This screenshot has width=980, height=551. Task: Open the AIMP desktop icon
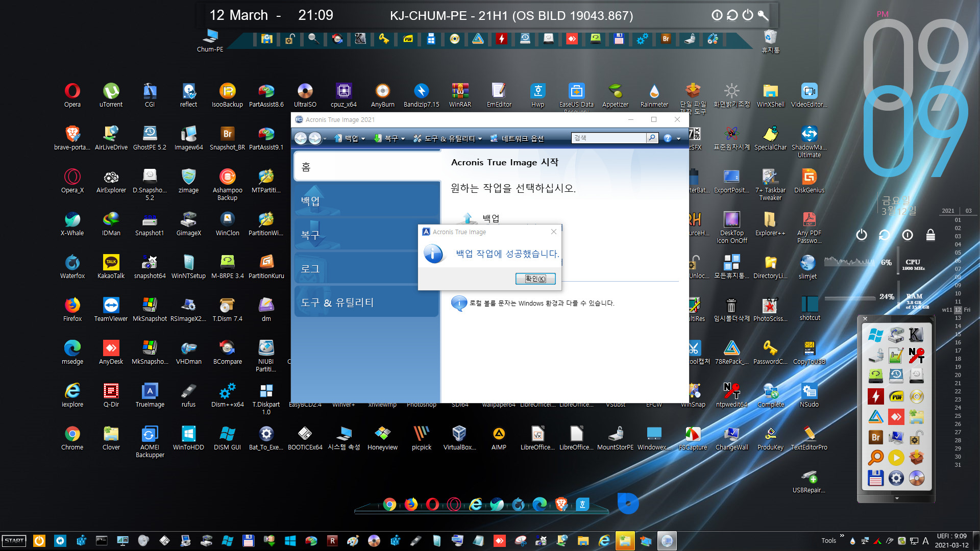(x=499, y=438)
